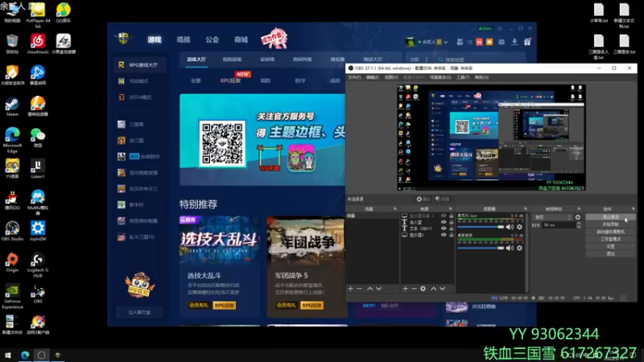Launch OBS Studio from the desktop
644x362 pixels.
coord(12,231)
